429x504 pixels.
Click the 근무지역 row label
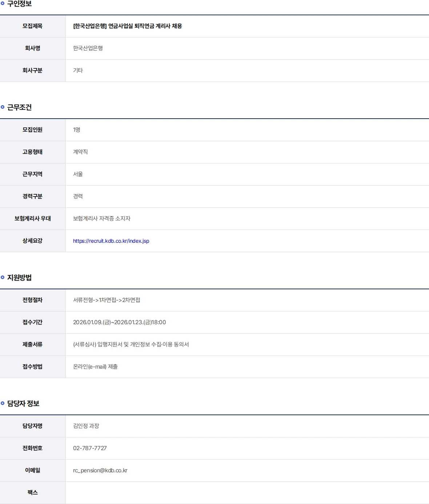(33, 174)
